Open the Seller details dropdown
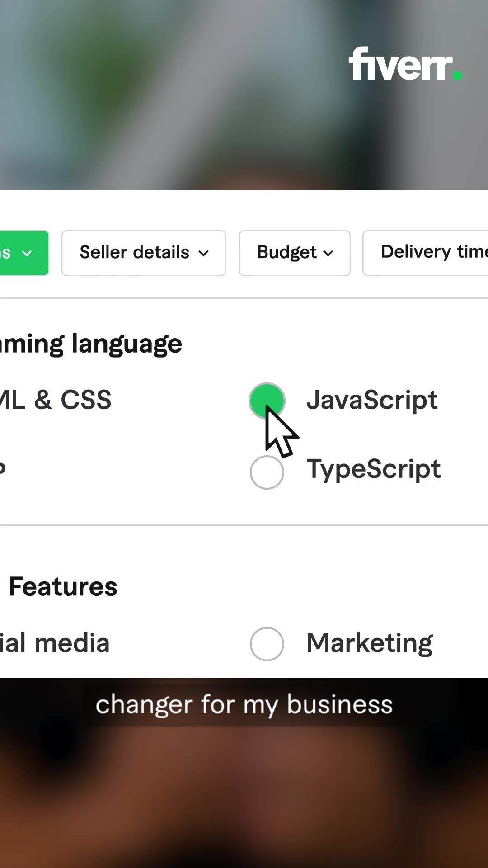 (144, 253)
